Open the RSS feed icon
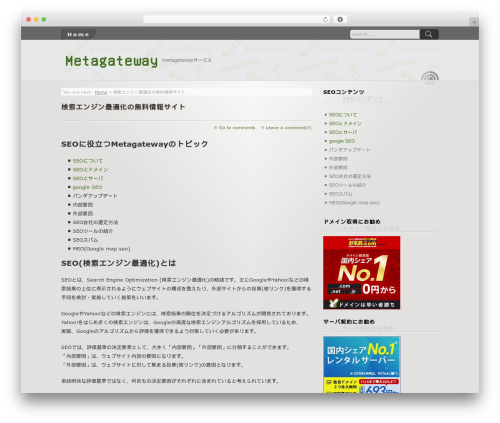Viewport: 500px width, 423px height. pyautogui.click(x=430, y=78)
